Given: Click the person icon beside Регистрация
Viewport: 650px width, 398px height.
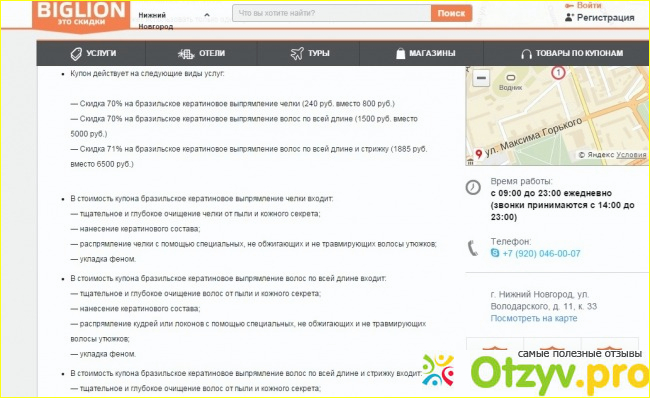Looking at the screenshot, I should [x=569, y=18].
